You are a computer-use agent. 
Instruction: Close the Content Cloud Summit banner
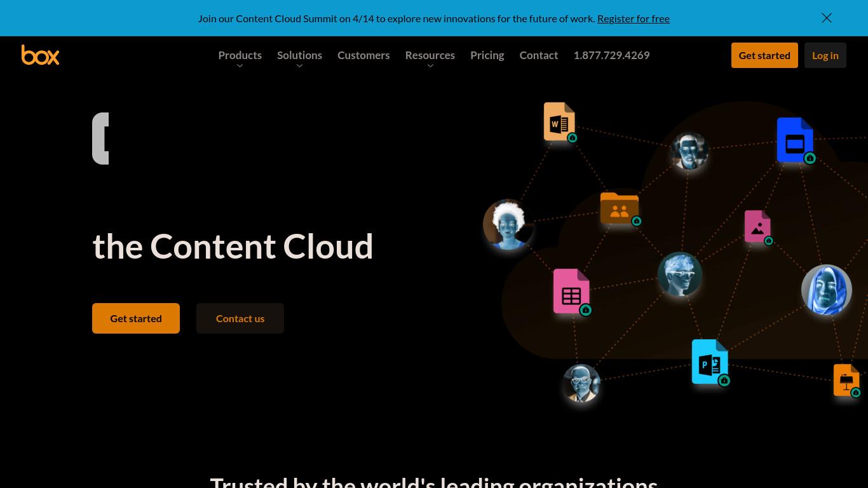[827, 18]
